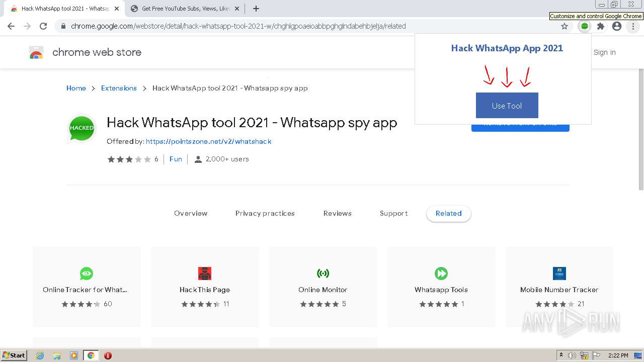
Task: Select the Related tab
Action: click(449, 213)
